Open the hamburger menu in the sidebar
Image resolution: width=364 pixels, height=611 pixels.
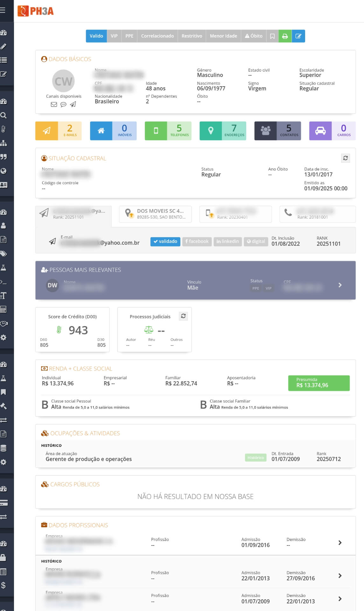click(x=3, y=10)
